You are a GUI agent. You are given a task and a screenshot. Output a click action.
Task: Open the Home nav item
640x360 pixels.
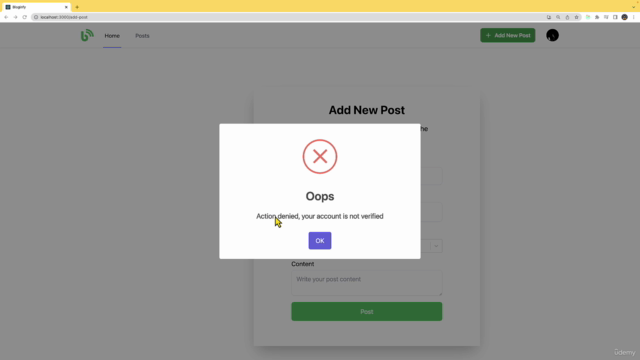point(112,36)
